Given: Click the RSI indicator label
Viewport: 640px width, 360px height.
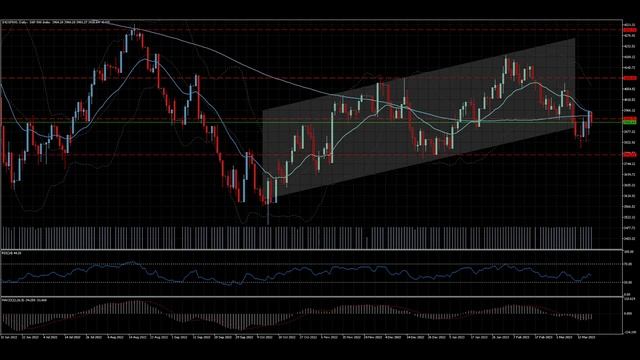Looking at the screenshot, I should 11,253.
